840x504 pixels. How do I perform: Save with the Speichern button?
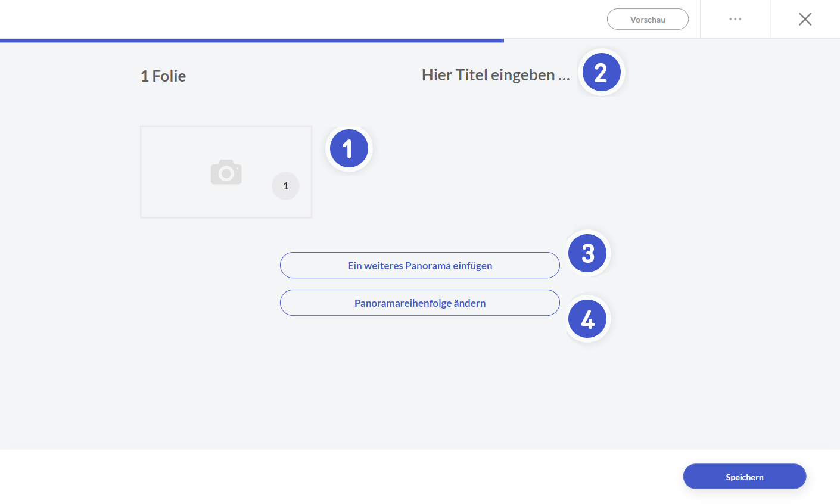coord(744,477)
